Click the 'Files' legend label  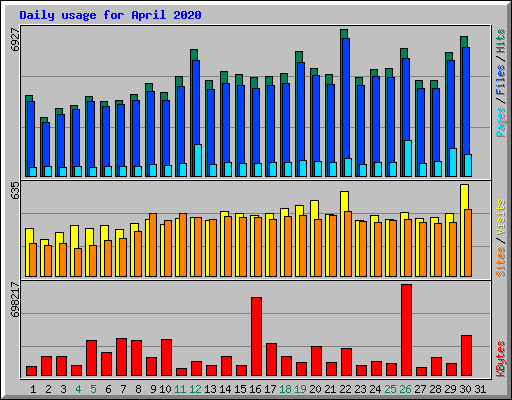501,79
